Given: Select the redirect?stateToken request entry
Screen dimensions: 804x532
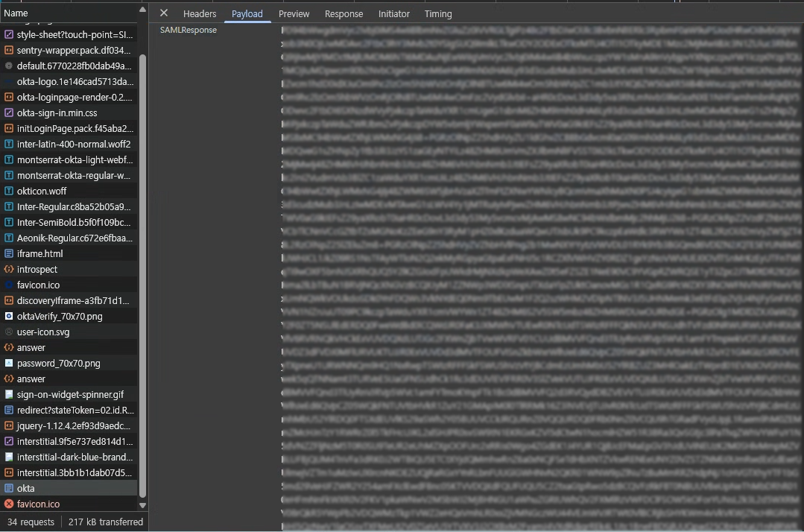Looking at the screenshot, I should pos(69,410).
